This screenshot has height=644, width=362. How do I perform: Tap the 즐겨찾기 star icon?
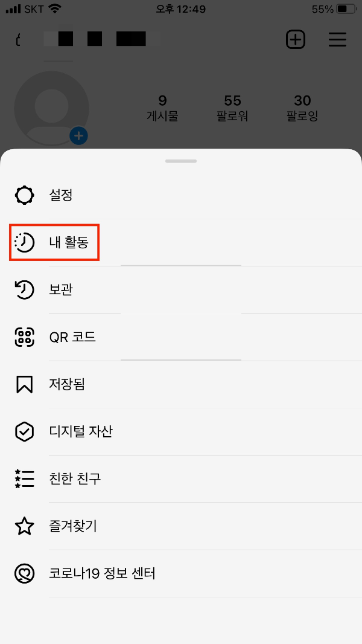(x=25, y=526)
